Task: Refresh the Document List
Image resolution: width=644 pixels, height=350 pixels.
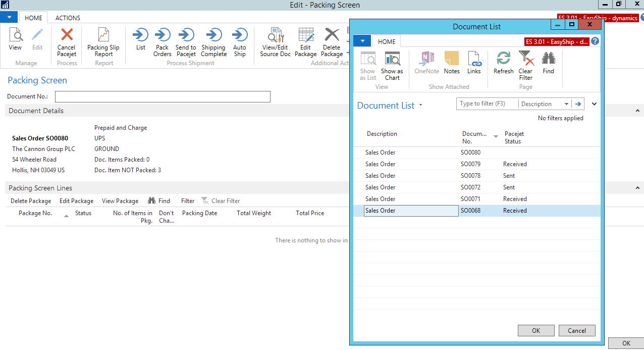Action: pos(503,63)
